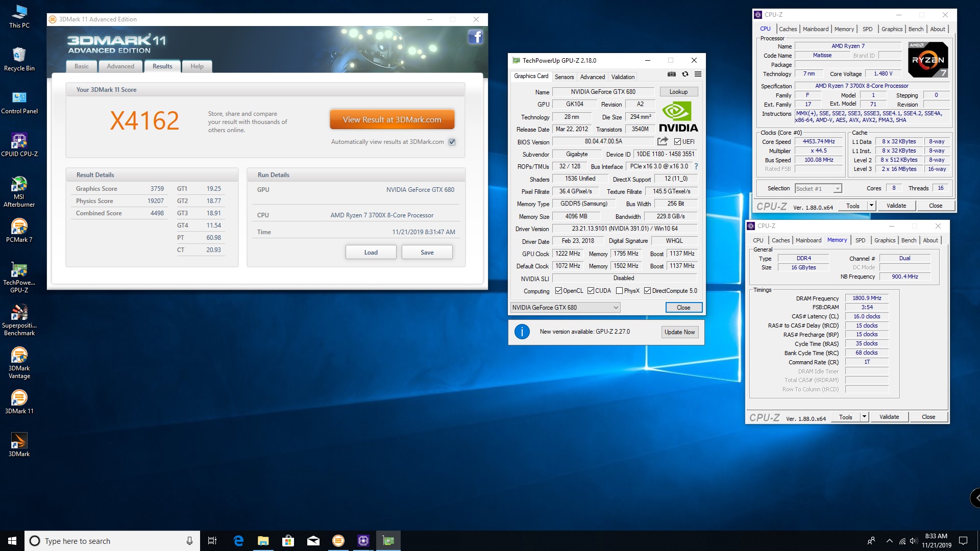Switch to GPU-Z taskbar button
The image size is (980, 551).
388,541
